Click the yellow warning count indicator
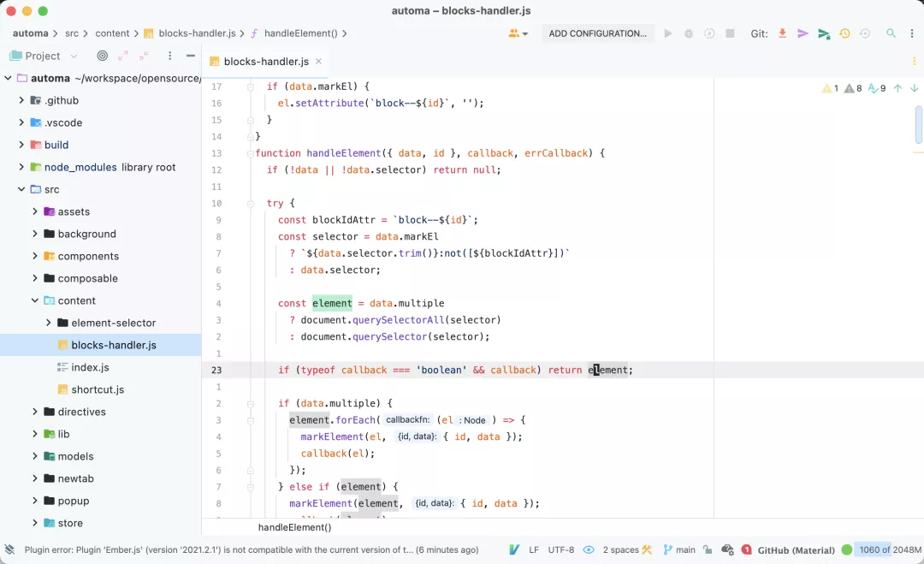 [830, 88]
